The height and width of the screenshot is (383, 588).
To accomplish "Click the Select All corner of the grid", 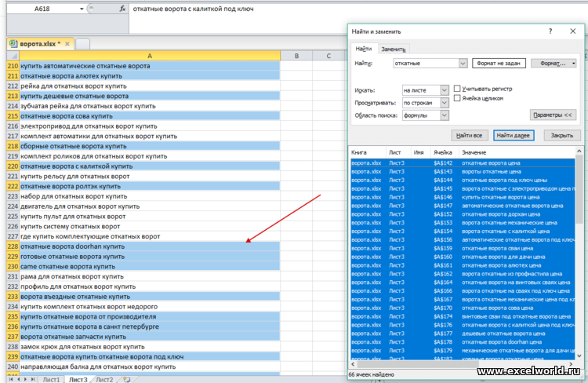I will 13,56.
